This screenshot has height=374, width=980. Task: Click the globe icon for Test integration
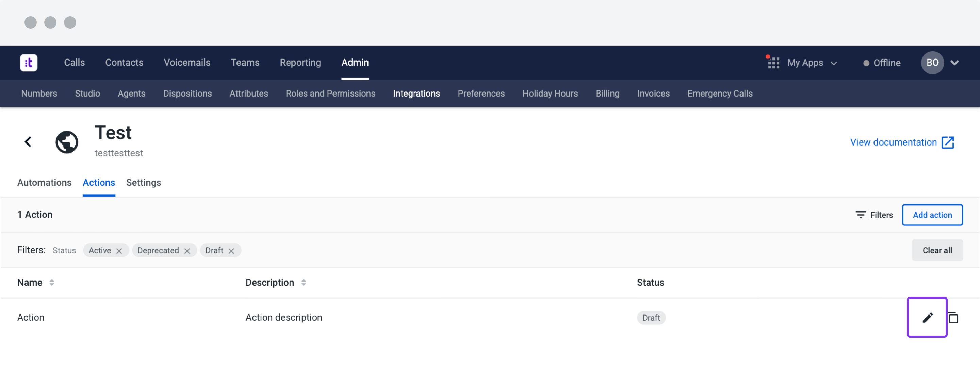[x=67, y=142]
